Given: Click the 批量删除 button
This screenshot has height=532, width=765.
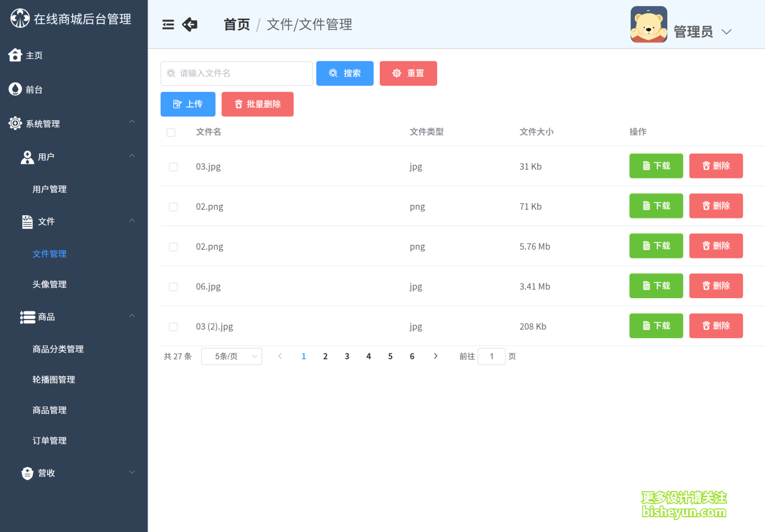Looking at the screenshot, I should (x=257, y=104).
